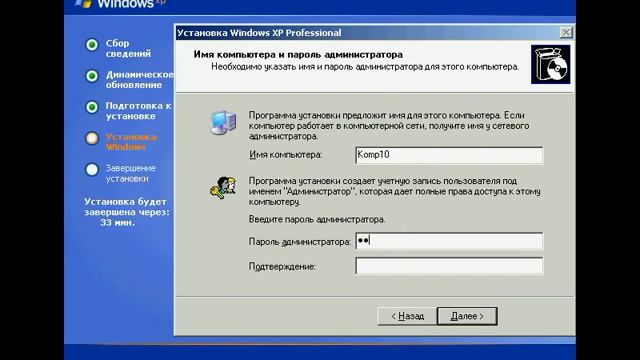
Task: Focus the Имя компьютера field with Komp10
Action: [x=449, y=155]
